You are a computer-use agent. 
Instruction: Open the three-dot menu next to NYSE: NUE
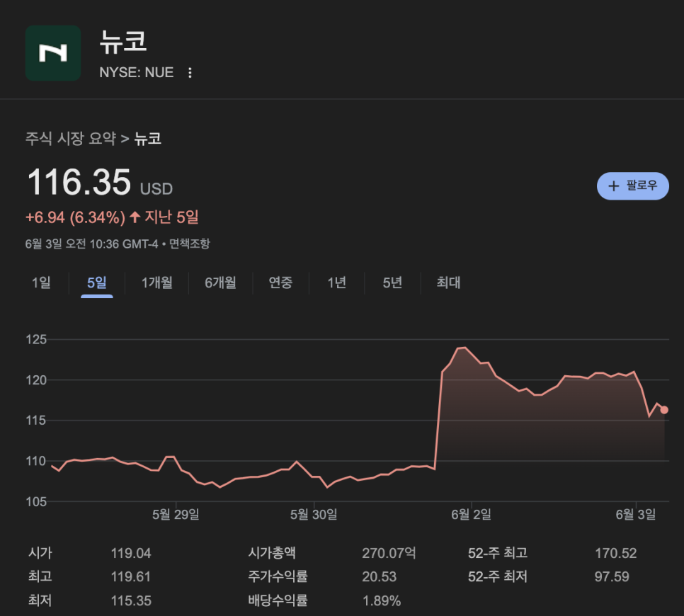coord(190,73)
